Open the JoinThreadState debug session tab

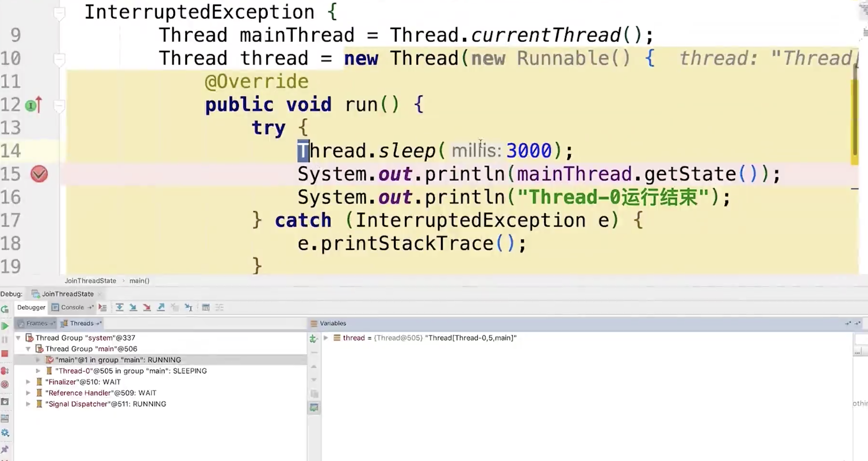coord(67,294)
